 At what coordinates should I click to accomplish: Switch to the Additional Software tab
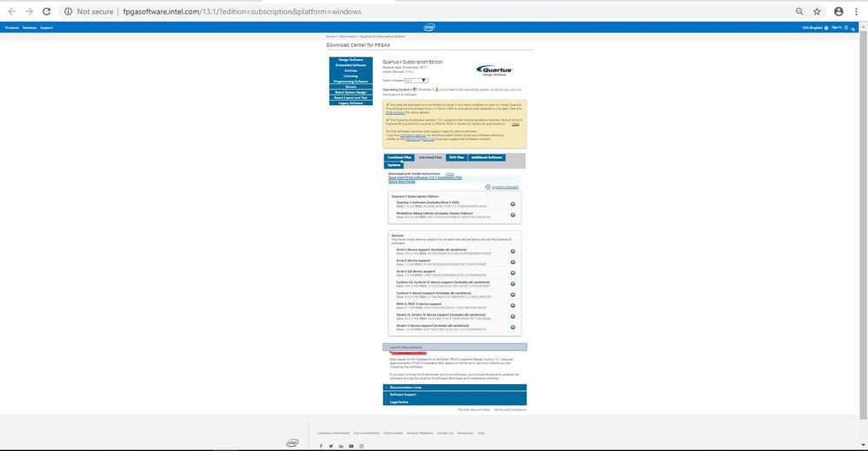tap(487, 157)
